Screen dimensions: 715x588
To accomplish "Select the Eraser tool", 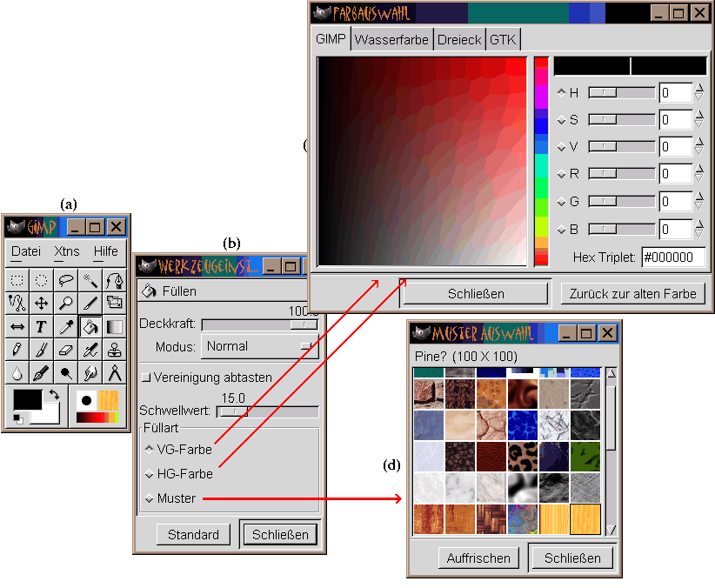I will [x=65, y=351].
